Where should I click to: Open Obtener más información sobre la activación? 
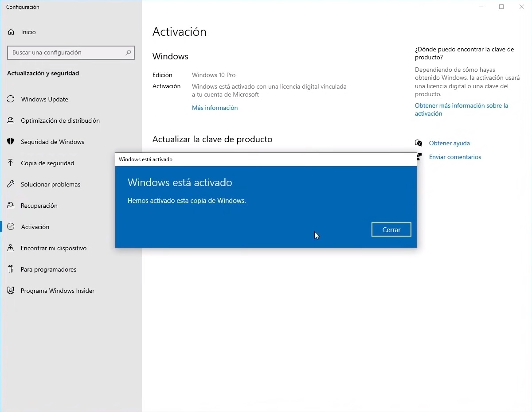(x=462, y=109)
